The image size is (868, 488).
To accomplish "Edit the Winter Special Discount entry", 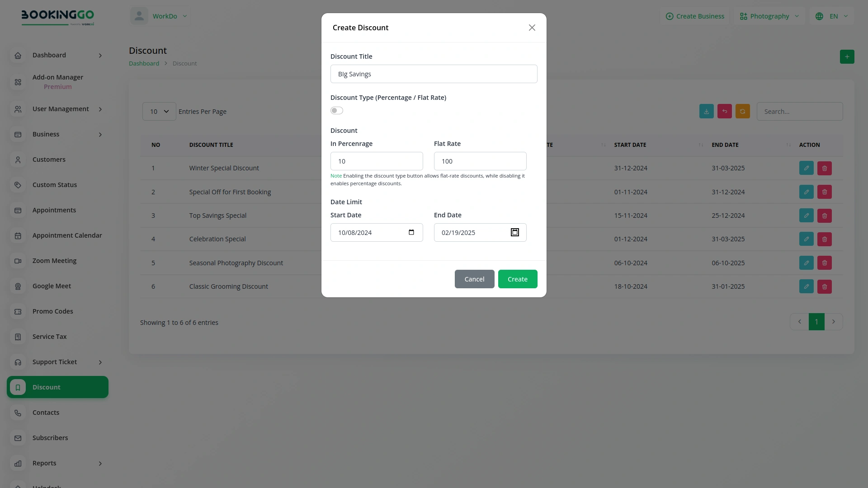I will [x=806, y=168].
